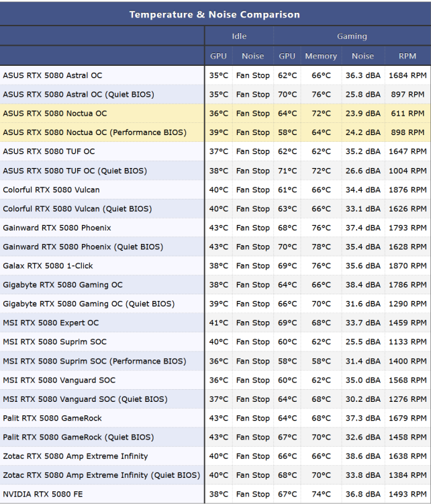Click the Gigabyte RTX 5080 Gaming OC label

point(62,285)
